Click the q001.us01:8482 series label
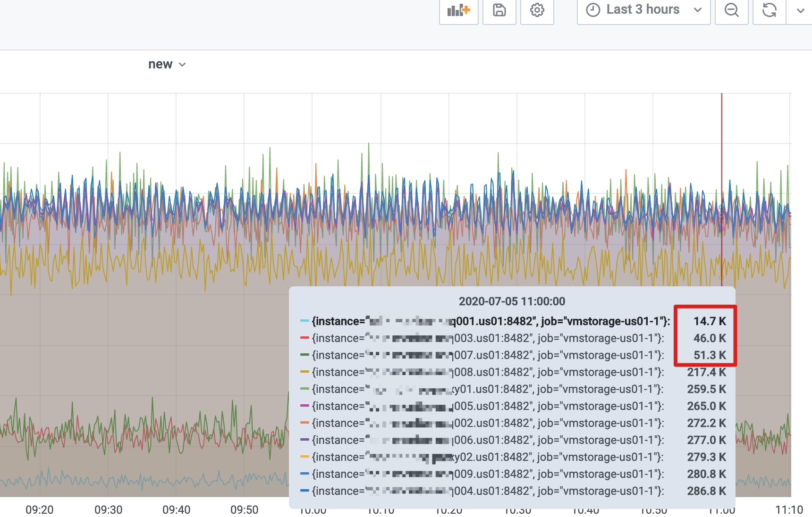The height and width of the screenshot is (517, 812). click(491, 321)
